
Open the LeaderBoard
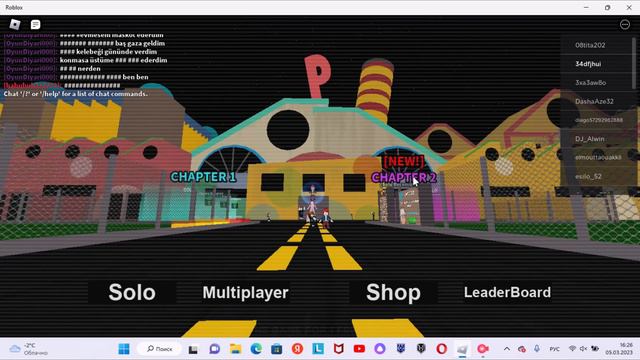507,292
